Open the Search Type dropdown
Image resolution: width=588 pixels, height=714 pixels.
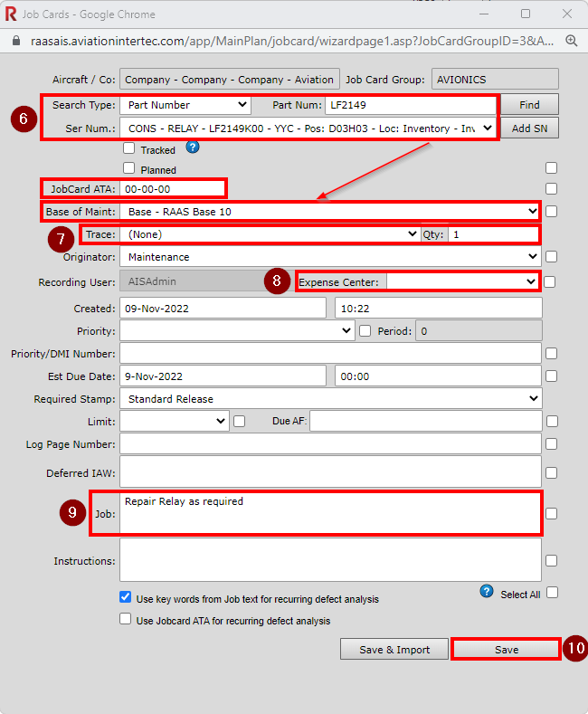[x=185, y=105]
